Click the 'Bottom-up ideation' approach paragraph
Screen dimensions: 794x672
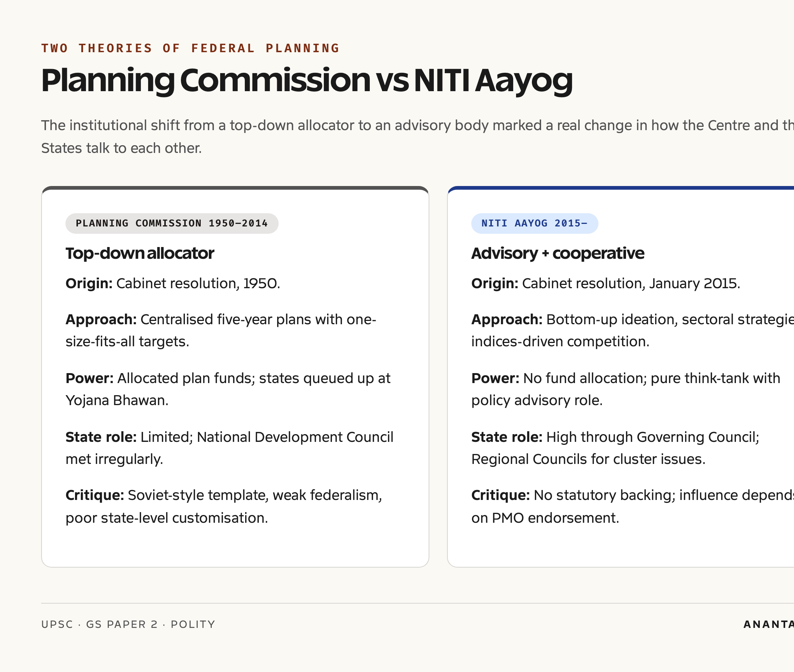point(633,330)
